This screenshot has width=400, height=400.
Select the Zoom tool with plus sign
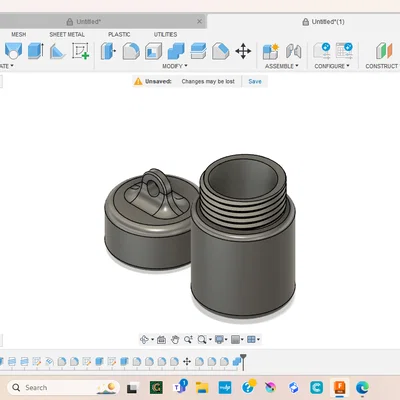coord(188,340)
